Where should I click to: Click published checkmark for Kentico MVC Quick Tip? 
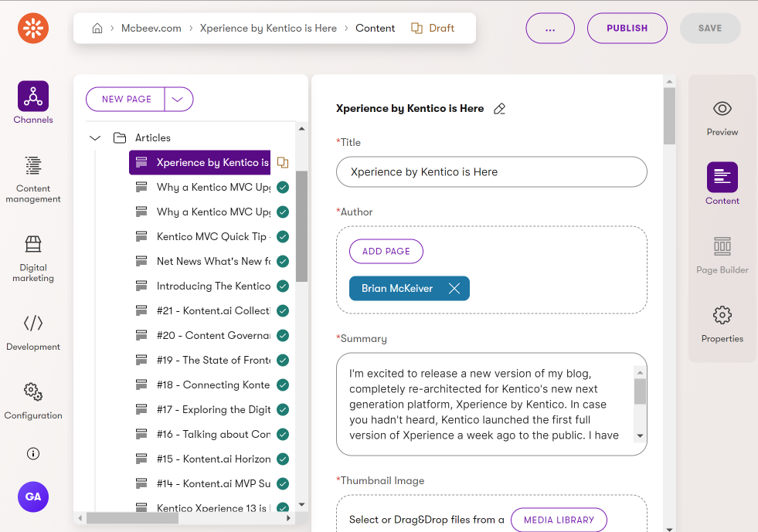point(283,237)
